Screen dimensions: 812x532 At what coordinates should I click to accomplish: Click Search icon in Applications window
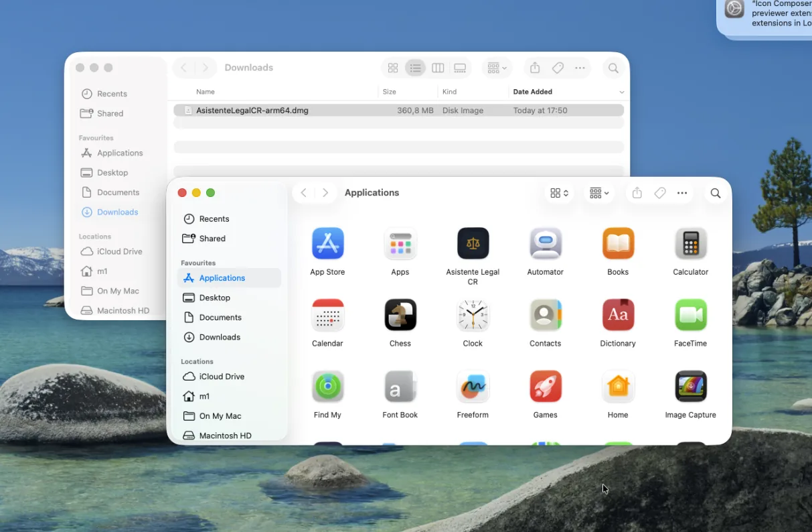(715, 193)
